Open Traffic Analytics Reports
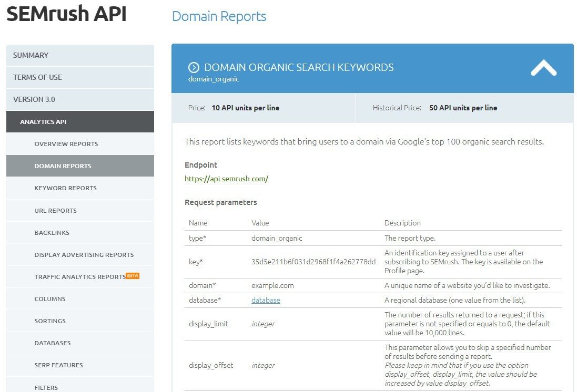Viewport: 577px width, 392px height. click(x=80, y=276)
